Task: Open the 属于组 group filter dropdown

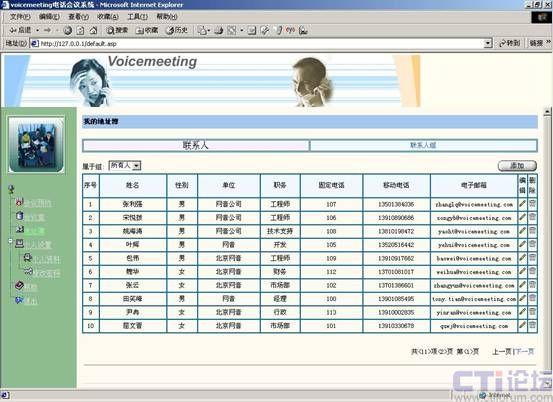Action: point(125,165)
